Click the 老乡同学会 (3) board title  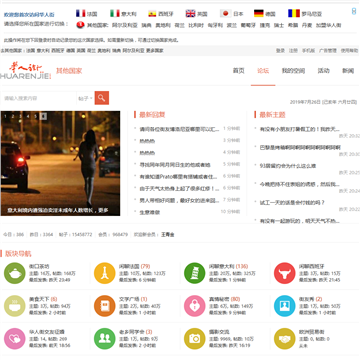(136, 332)
